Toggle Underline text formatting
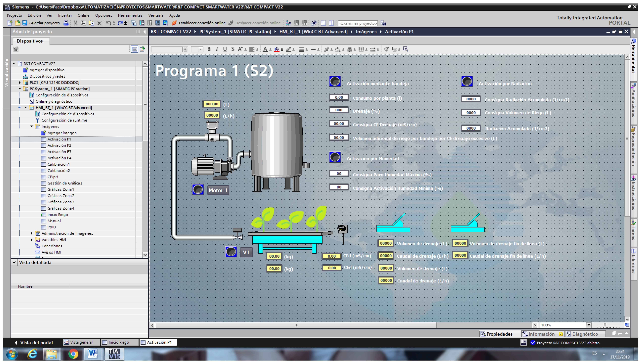This screenshot has width=641, height=364. click(225, 49)
